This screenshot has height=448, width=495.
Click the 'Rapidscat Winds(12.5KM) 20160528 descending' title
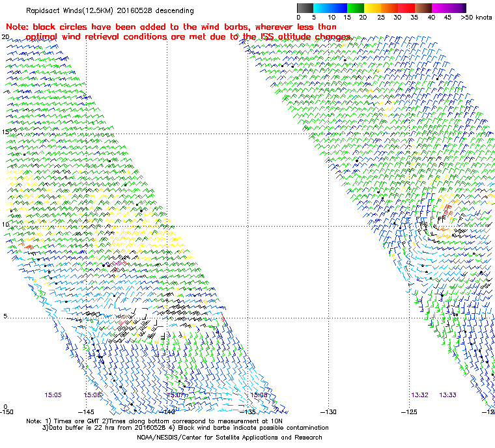[x=110, y=10]
